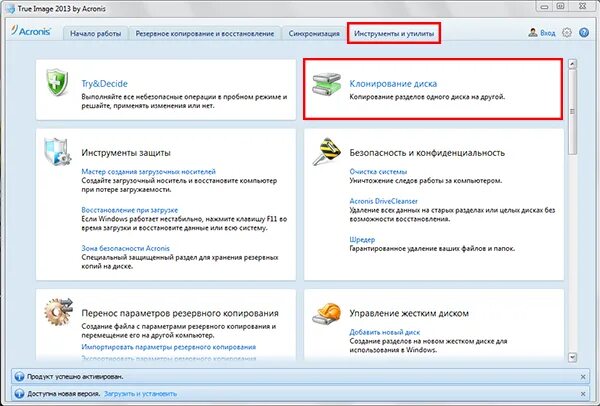Click the hard disk management helmet icon
The image size is (600, 406).
click(326, 313)
